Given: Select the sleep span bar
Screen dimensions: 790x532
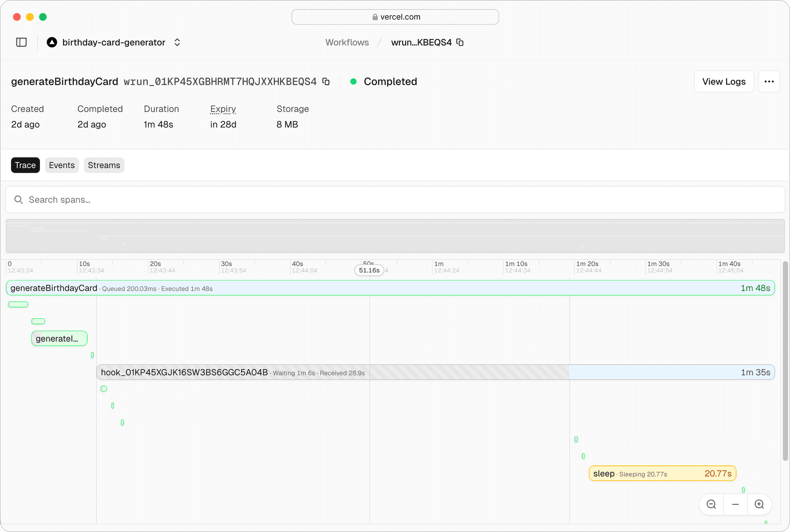Looking at the screenshot, I should 662,473.
